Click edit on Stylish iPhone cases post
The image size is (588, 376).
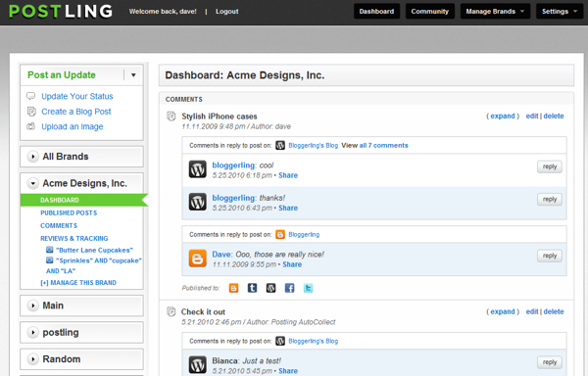(532, 117)
